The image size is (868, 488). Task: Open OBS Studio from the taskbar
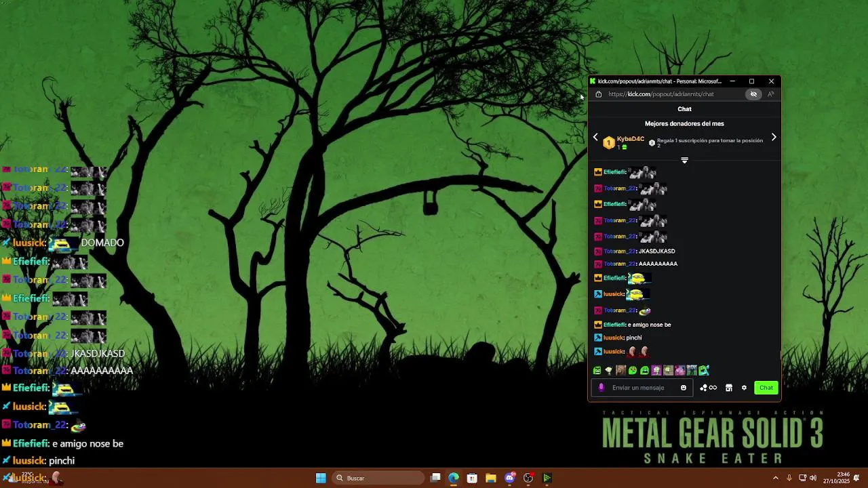528,478
